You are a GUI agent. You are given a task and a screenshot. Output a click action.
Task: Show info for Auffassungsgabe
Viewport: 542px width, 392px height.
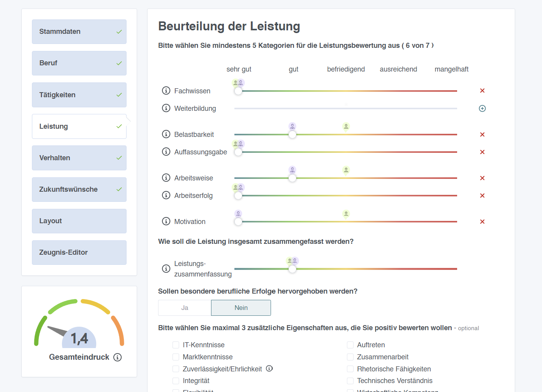[166, 152]
